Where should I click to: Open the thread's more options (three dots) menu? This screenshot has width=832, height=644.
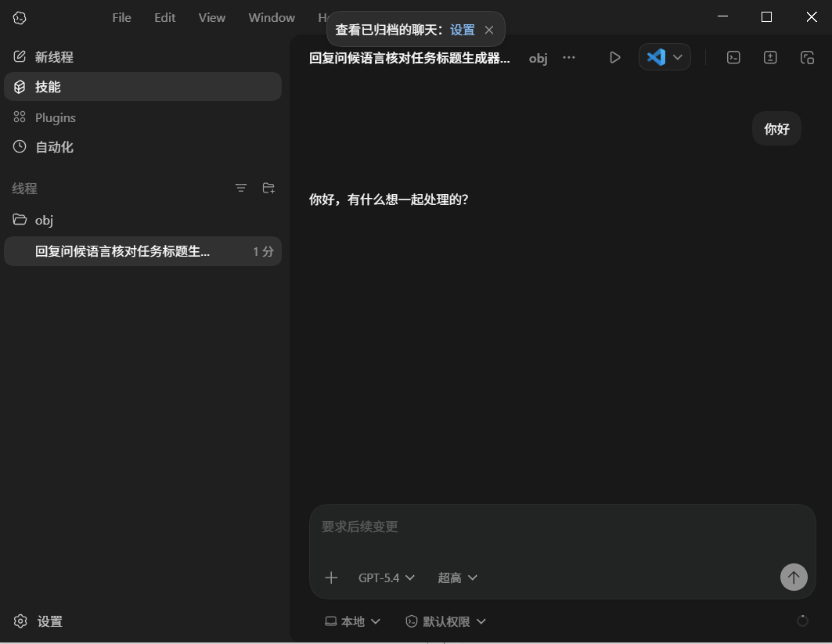coord(569,57)
